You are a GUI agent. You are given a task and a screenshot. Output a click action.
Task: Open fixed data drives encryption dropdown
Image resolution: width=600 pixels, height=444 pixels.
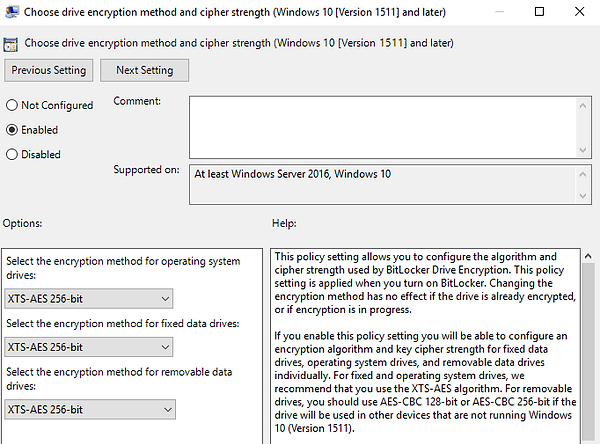point(89,347)
